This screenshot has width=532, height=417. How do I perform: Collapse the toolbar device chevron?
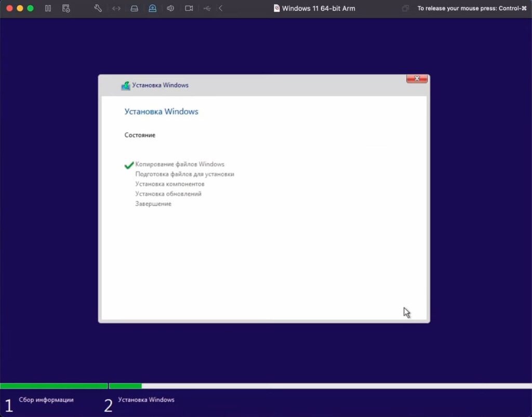coord(221,8)
